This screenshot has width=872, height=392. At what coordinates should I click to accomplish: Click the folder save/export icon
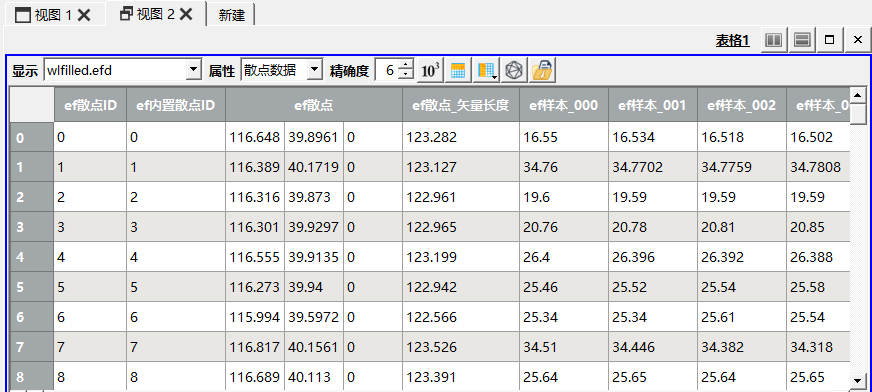point(542,71)
